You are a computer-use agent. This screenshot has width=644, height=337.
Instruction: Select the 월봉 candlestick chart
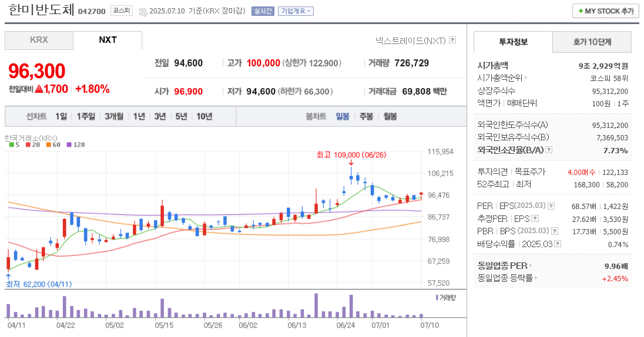(x=390, y=117)
